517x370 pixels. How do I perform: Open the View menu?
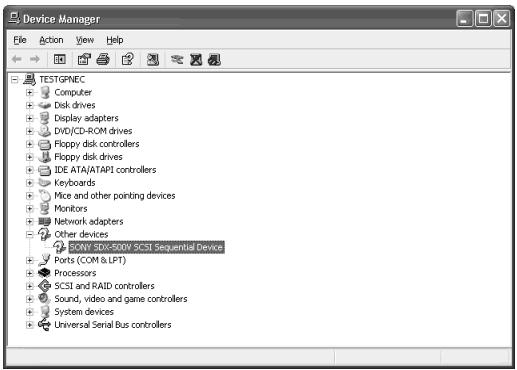(x=85, y=40)
